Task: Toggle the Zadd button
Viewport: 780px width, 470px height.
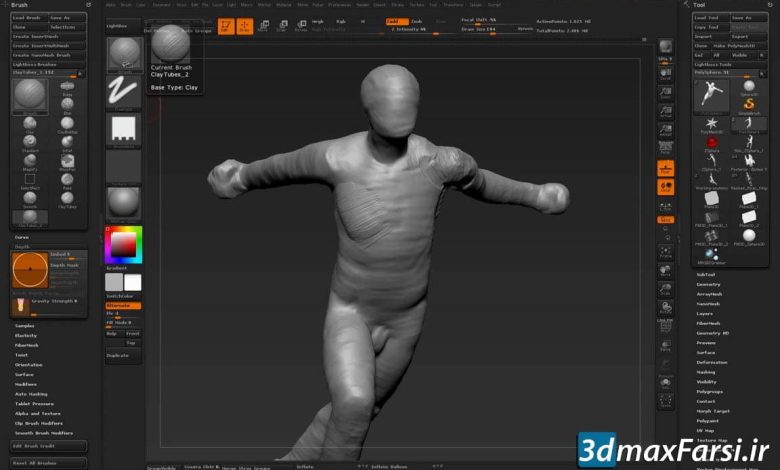Action: tap(397, 21)
